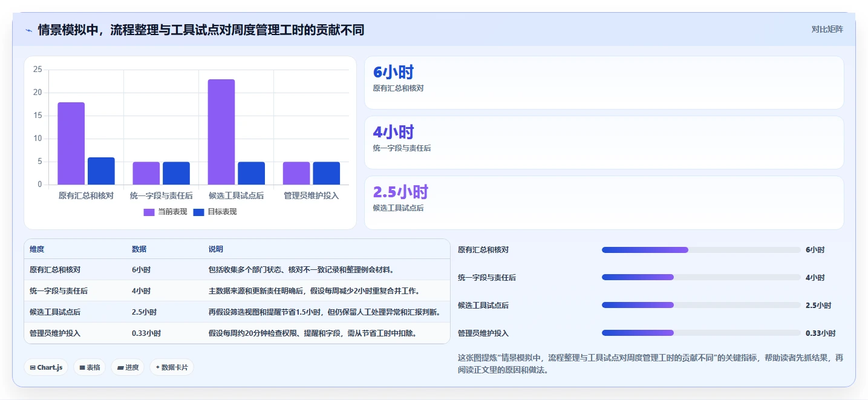Click the pulse icon beside the header title
This screenshot has height=400, width=868.
click(x=28, y=30)
